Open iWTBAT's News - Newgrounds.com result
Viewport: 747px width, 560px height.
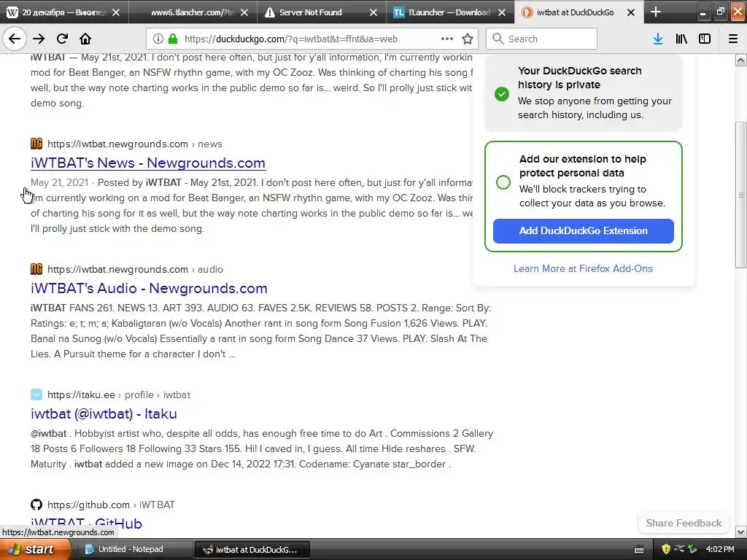pos(147,163)
